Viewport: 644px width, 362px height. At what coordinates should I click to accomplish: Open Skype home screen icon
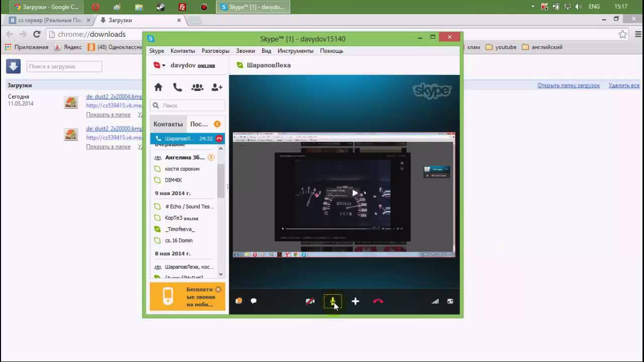click(x=158, y=87)
